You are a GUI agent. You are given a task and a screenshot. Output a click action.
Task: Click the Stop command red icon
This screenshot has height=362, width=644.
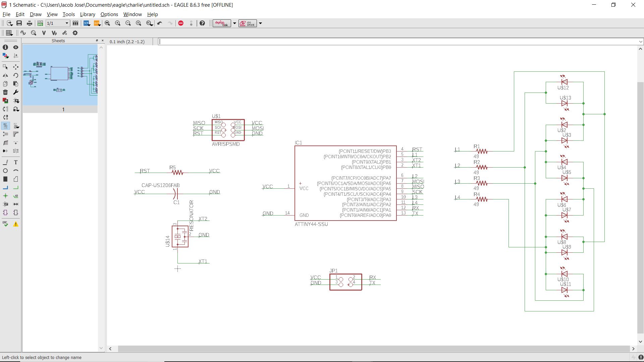(x=181, y=23)
